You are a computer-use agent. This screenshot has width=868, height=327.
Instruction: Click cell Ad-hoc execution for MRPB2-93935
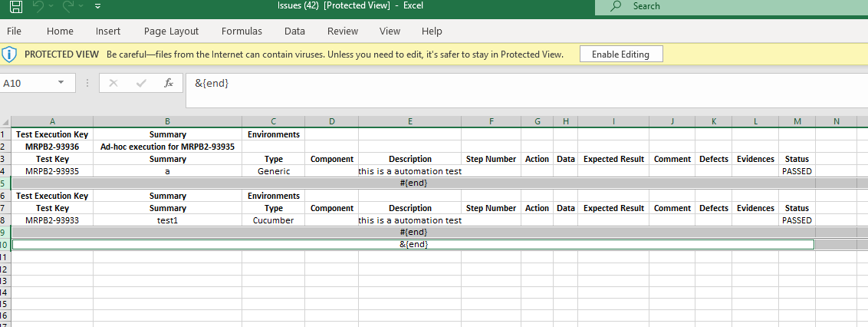tap(168, 147)
